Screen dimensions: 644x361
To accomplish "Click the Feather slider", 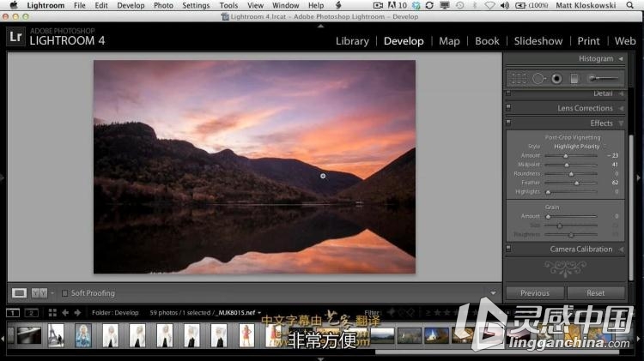I will click(570, 183).
